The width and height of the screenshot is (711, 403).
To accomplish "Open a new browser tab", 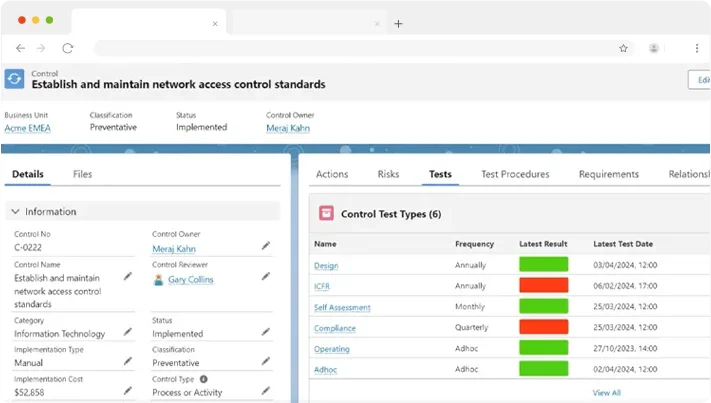I will point(398,23).
